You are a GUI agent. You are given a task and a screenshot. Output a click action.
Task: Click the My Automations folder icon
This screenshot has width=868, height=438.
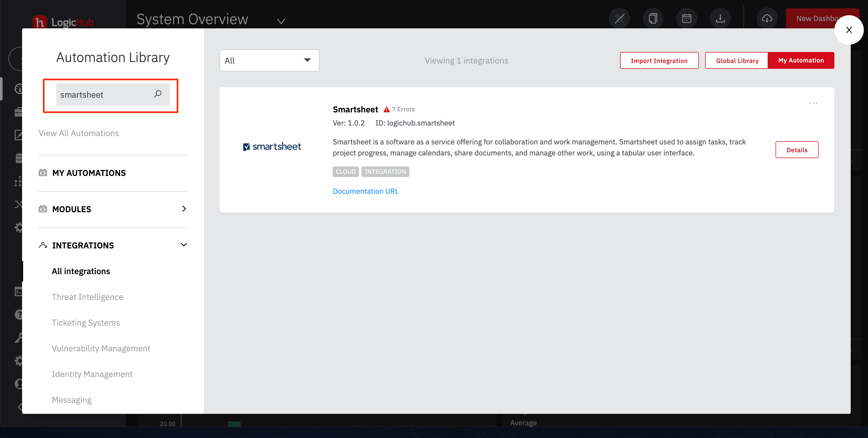[x=43, y=173]
